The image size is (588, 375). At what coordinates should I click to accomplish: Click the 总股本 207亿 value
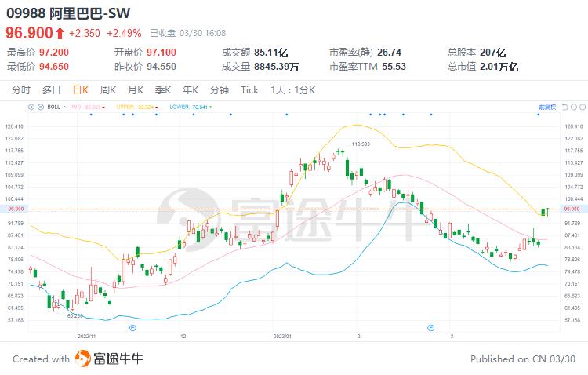(x=493, y=53)
